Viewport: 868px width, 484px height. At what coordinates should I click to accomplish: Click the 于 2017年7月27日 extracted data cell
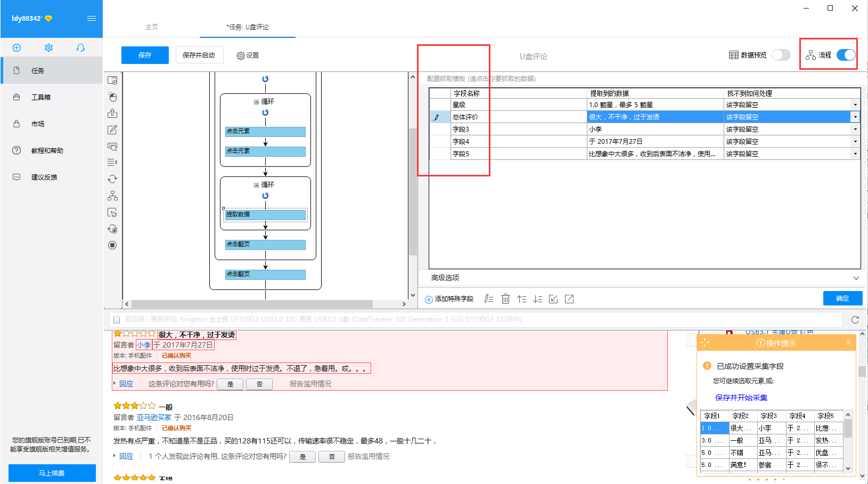pos(655,141)
